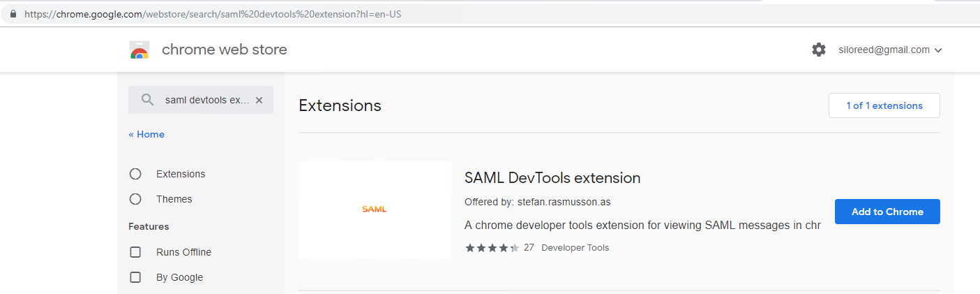The height and width of the screenshot is (294, 980).
Task: Check the By Google filter
Action: [135, 277]
